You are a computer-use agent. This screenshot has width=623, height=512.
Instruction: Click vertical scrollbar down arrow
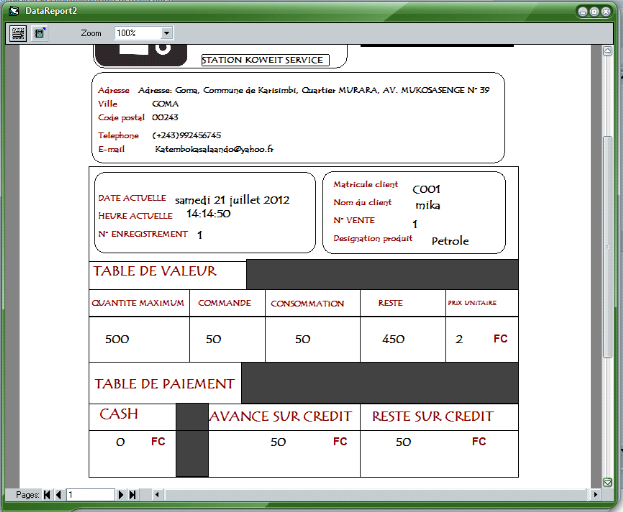pos(608,482)
